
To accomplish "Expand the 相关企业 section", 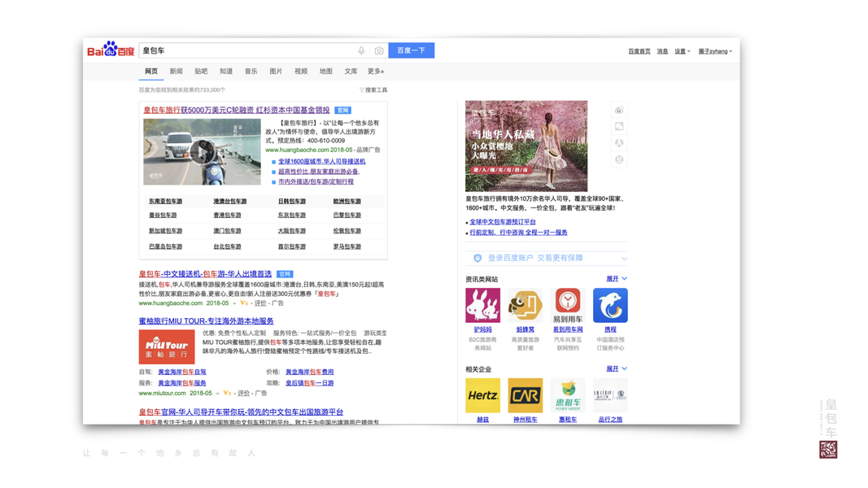I will (x=617, y=369).
